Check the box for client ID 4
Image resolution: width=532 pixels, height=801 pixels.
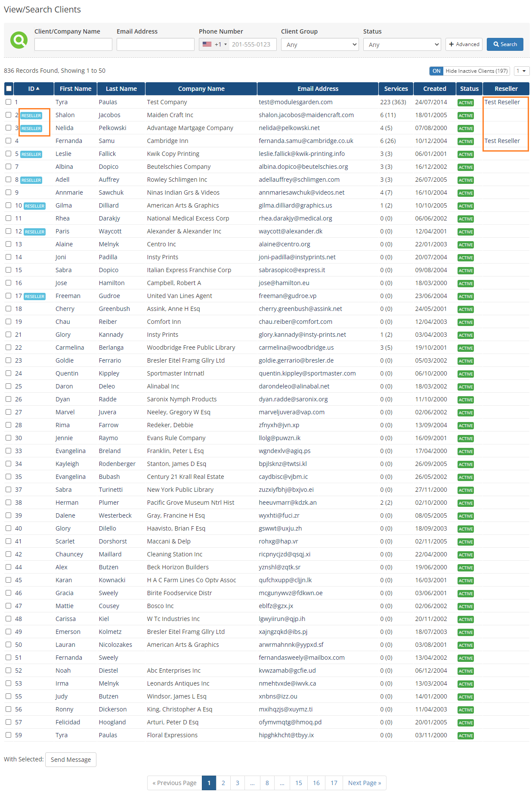(x=9, y=141)
